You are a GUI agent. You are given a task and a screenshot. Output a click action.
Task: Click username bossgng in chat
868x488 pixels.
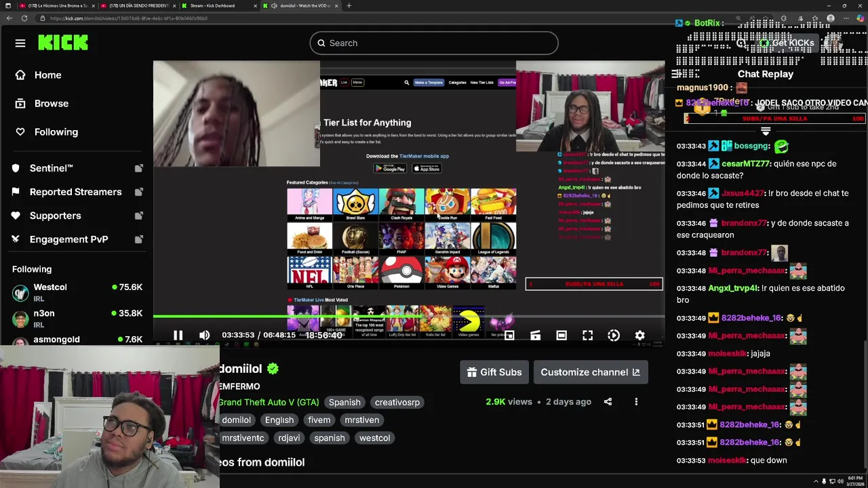(751, 146)
